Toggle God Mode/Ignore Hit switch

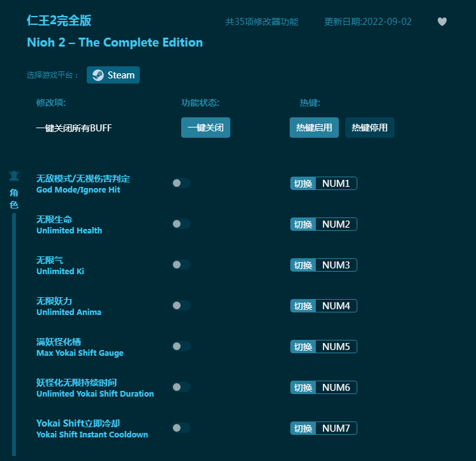[182, 183]
